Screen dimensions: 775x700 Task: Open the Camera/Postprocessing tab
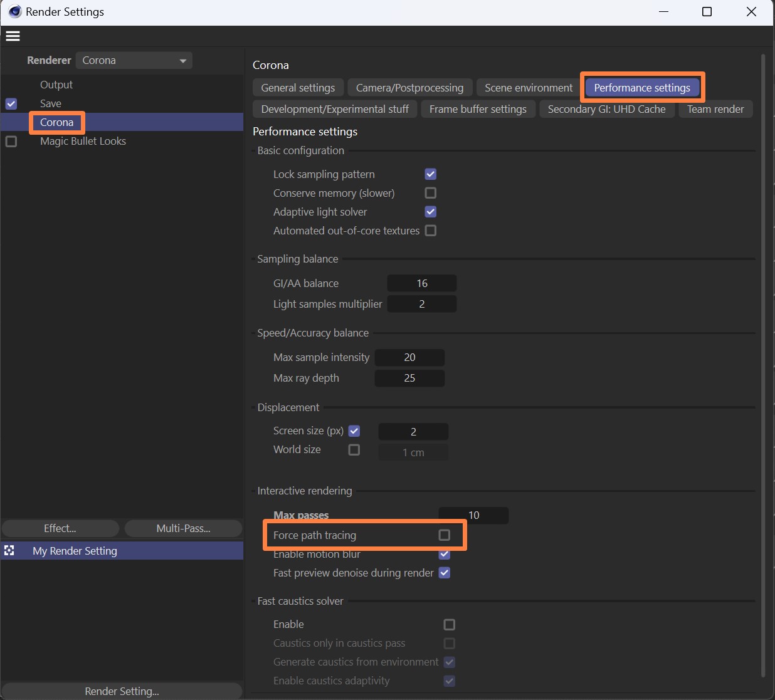tap(409, 88)
